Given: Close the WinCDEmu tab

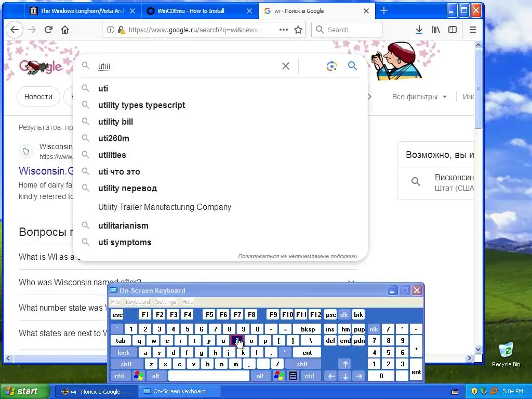Looking at the screenshot, I should click(249, 11).
